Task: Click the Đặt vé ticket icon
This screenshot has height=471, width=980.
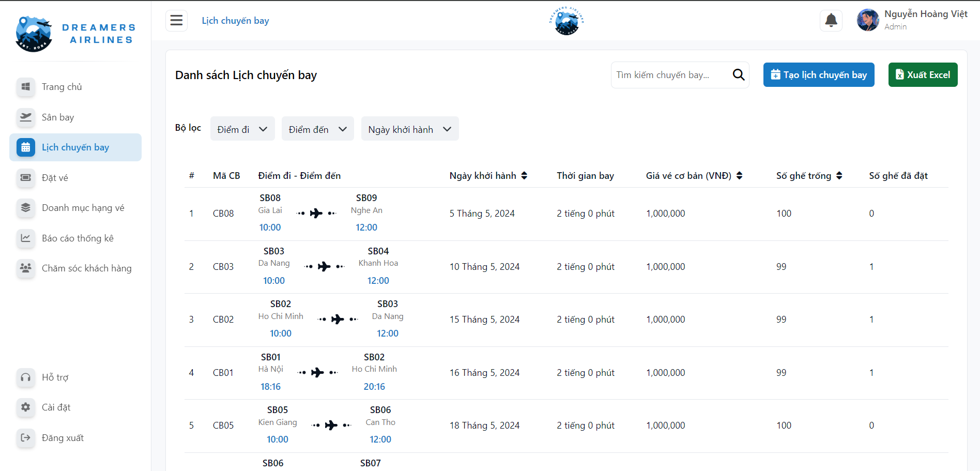Action: (26, 178)
